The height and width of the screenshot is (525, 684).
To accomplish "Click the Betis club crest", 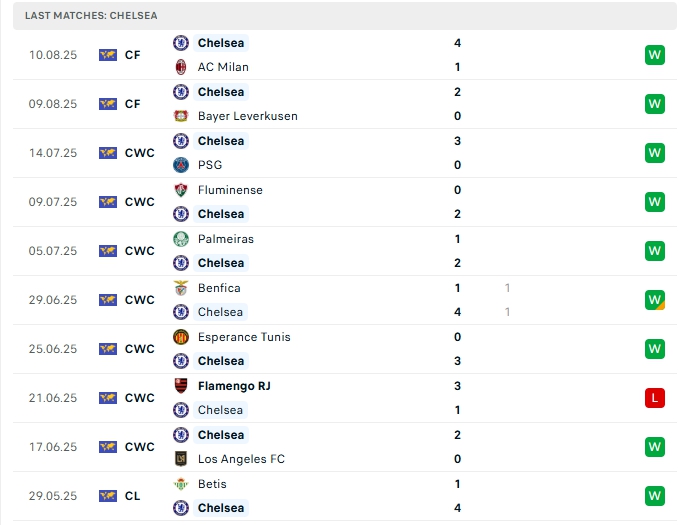I will 181,484.
